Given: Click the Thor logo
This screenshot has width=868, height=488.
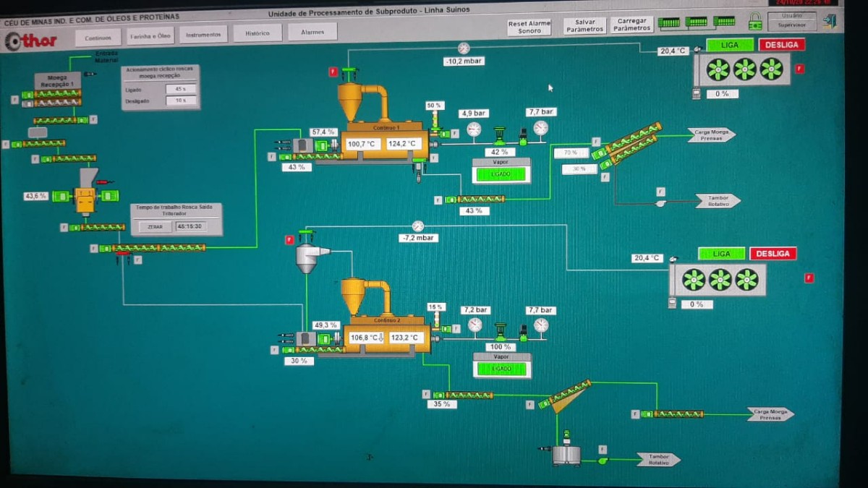Looking at the screenshot, I should click(30, 40).
